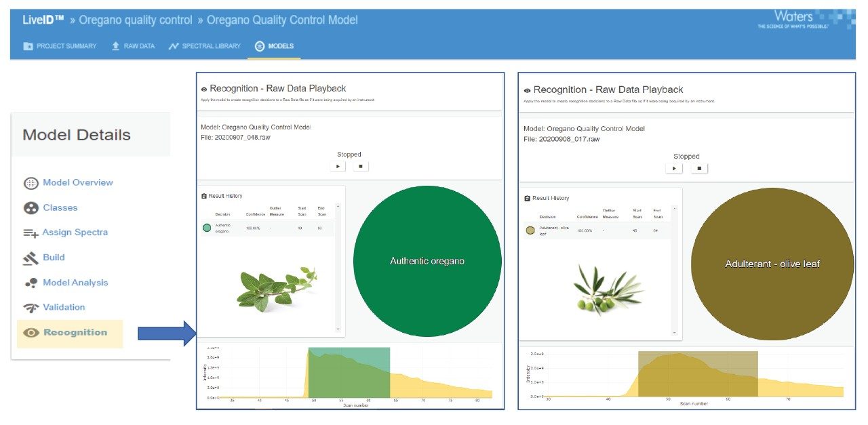This screenshot has height=425, width=868.
Task: Click the file name 20200908_017.raw
Action: [569, 139]
